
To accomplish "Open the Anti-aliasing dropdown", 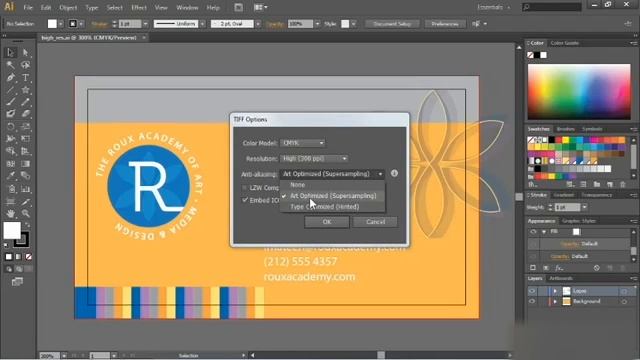I will click(332, 174).
